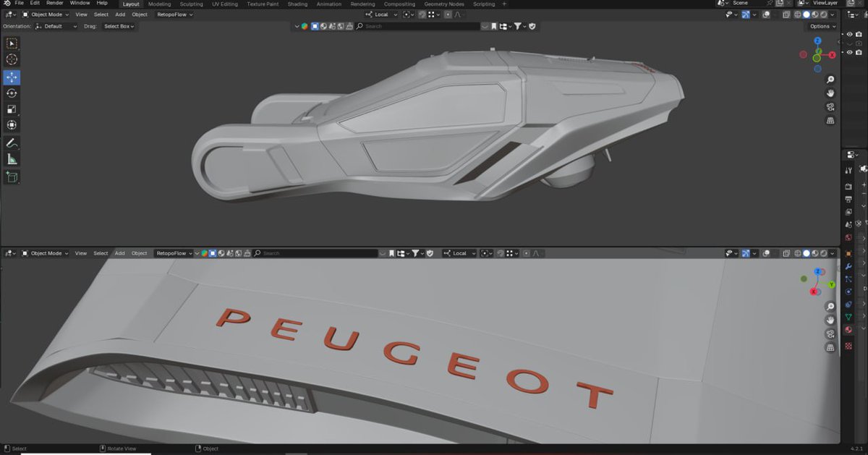Choose the Cursor tool in left toolbar
Screen dimensions: 868x455
pyautogui.click(x=12, y=59)
